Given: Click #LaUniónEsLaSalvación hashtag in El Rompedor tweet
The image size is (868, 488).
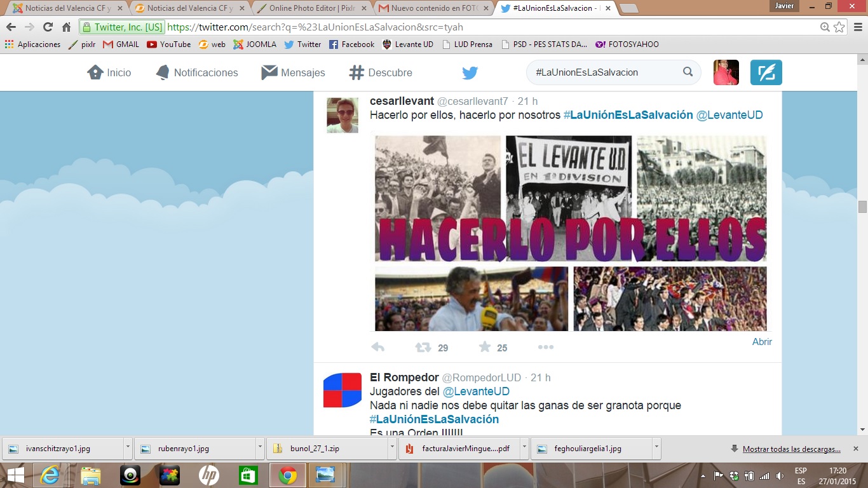Looking at the screenshot, I should (x=434, y=419).
